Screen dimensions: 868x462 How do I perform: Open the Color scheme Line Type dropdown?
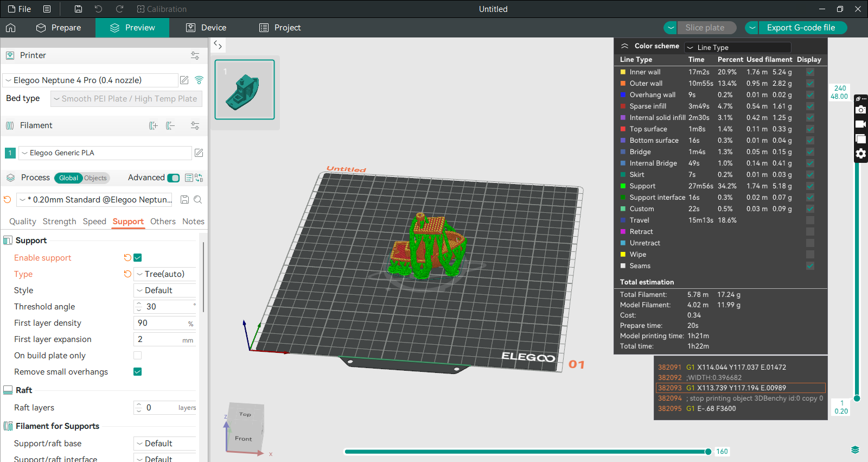(x=738, y=47)
